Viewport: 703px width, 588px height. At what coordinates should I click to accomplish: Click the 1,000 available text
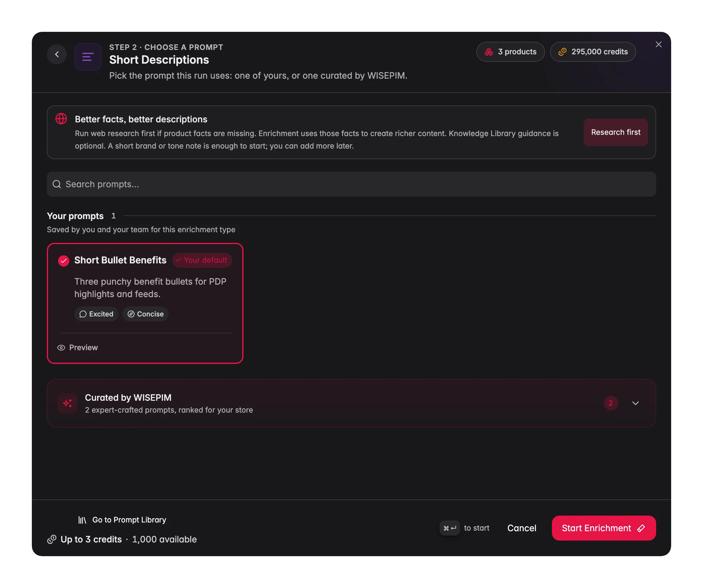click(x=165, y=540)
